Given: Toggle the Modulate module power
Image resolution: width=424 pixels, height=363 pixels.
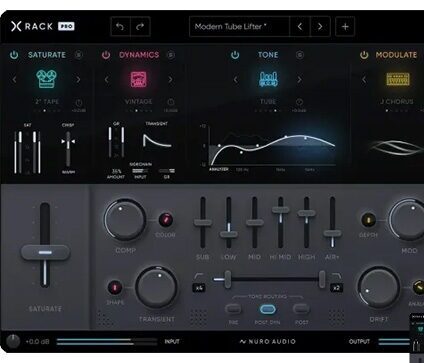Looking at the screenshot, I should 364,55.
